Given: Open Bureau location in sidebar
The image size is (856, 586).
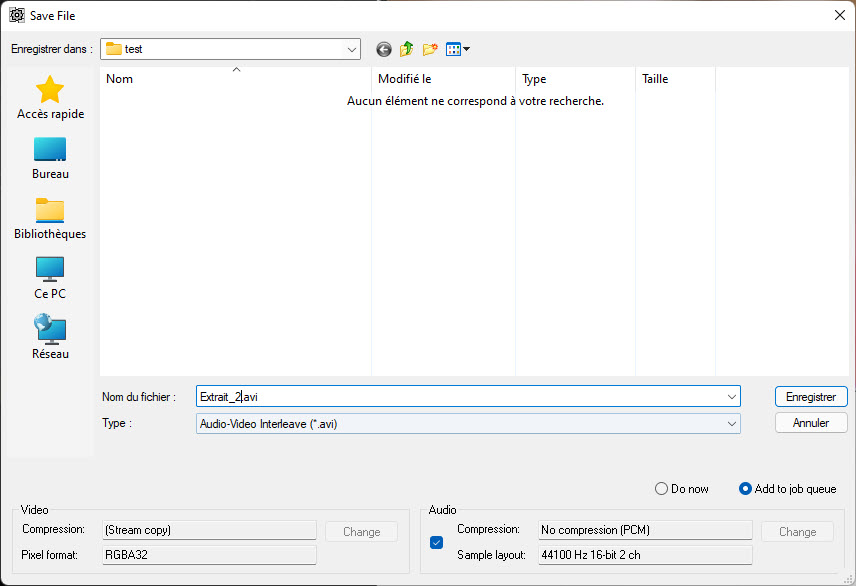Looking at the screenshot, I should (x=50, y=158).
